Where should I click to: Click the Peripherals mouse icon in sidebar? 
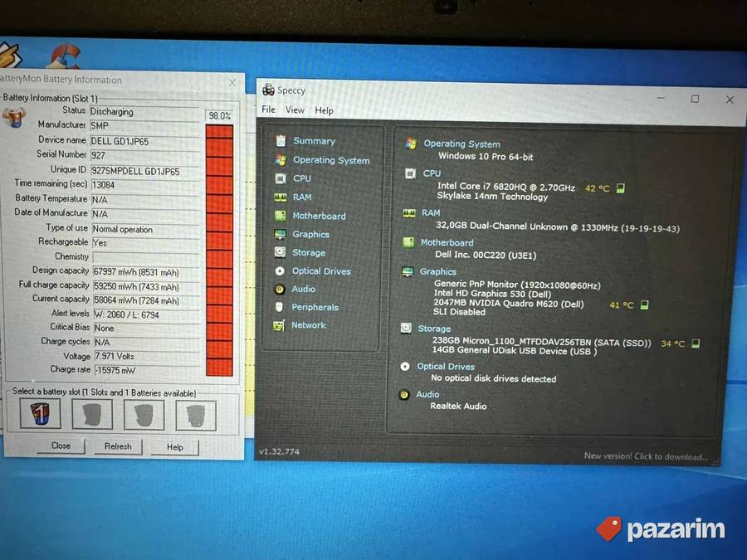279,307
